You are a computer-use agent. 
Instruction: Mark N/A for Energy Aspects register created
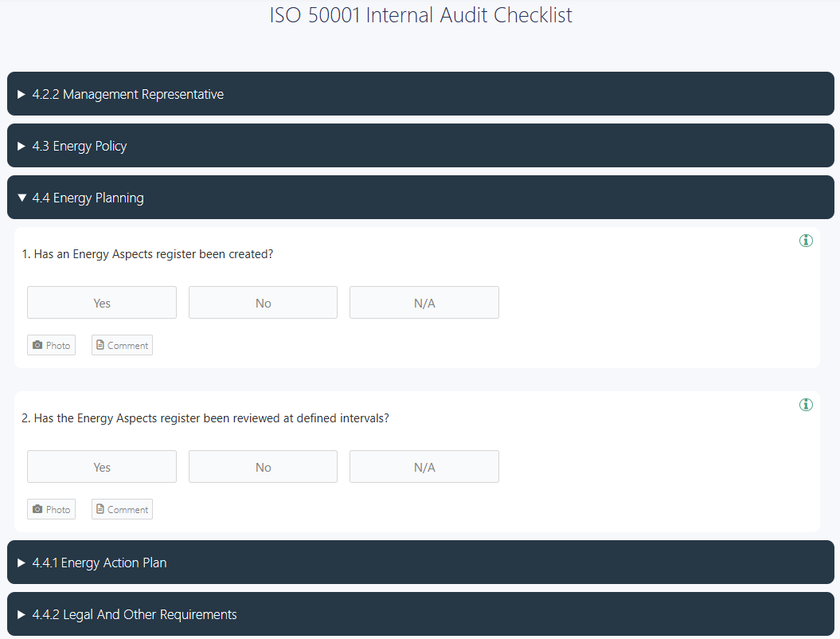(x=424, y=302)
